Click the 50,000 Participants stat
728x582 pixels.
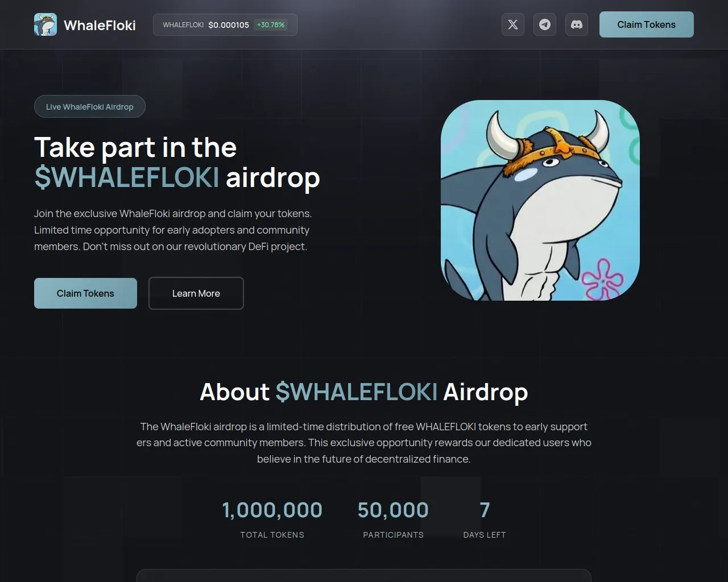pyautogui.click(x=393, y=519)
